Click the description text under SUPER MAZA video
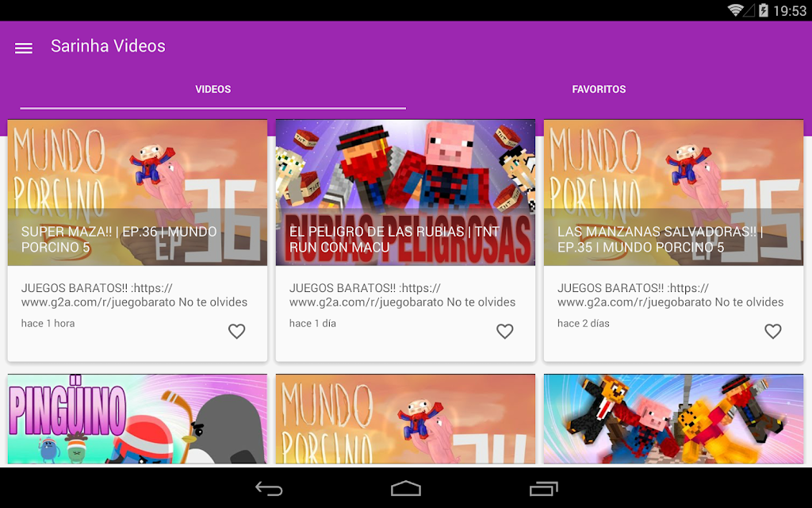This screenshot has height=508, width=812. tap(135, 295)
